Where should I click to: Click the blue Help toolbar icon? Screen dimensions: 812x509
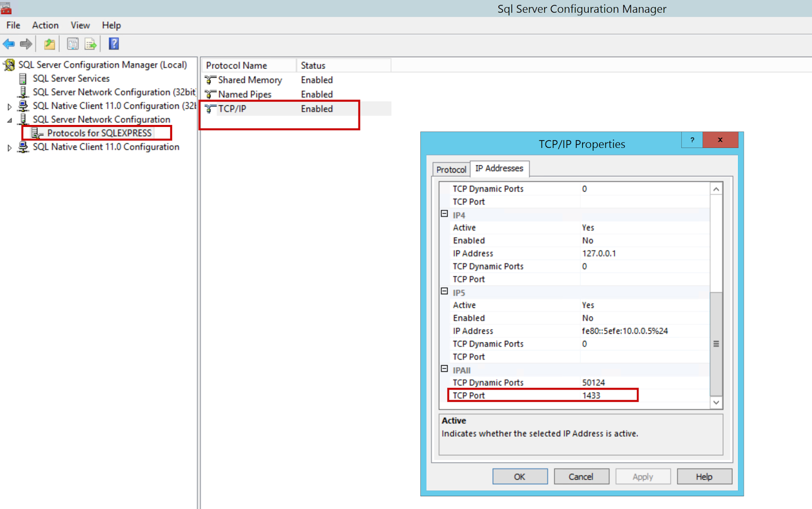(x=114, y=44)
